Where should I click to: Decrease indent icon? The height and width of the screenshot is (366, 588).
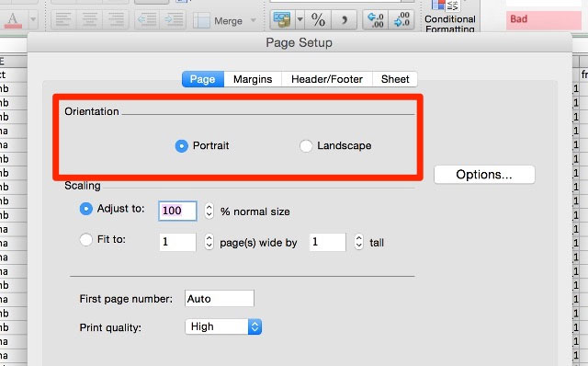[147, 19]
